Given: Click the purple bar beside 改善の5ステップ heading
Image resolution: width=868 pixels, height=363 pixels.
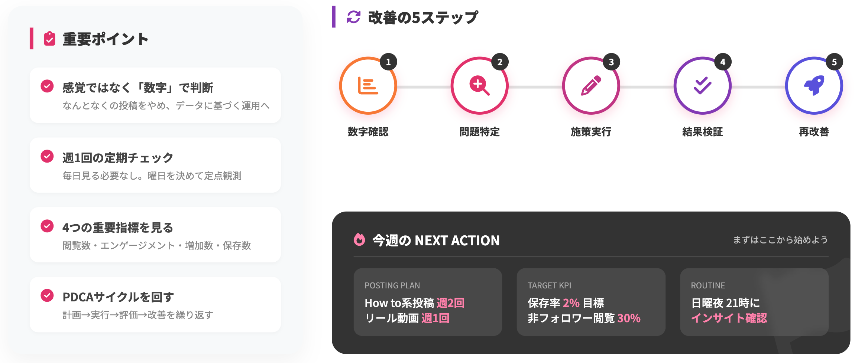Looking at the screenshot, I should tap(334, 17).
